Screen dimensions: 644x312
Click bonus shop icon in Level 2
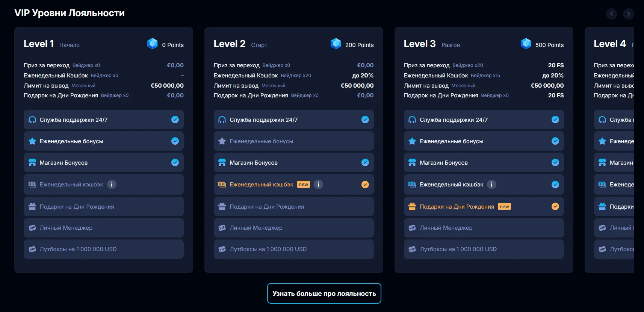[222, 163]
